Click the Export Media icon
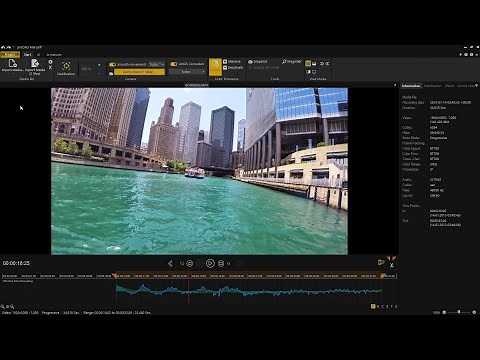The height and width of the screenshot is (360, 480). [35, 63]
